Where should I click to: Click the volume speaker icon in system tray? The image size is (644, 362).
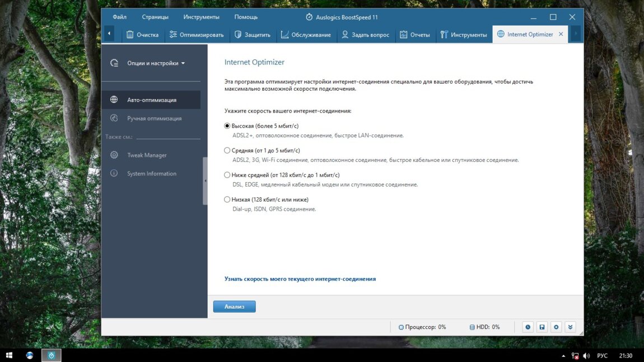point(586,356)
